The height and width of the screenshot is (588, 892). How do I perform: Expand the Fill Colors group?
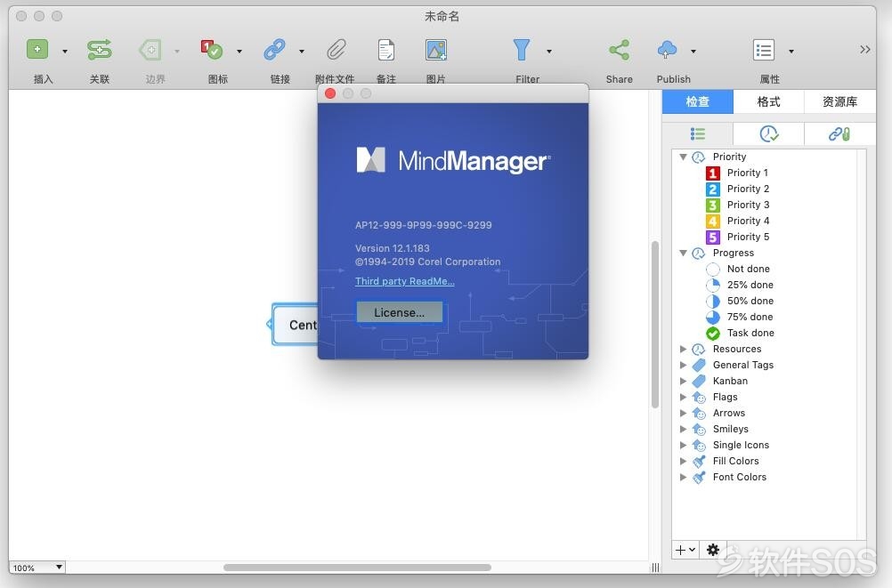(683, 461)
